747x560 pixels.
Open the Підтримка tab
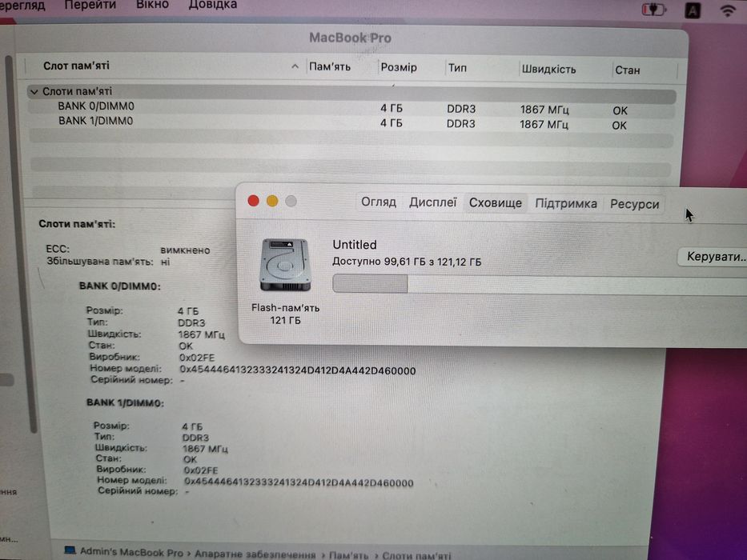[x=566, y=204]
